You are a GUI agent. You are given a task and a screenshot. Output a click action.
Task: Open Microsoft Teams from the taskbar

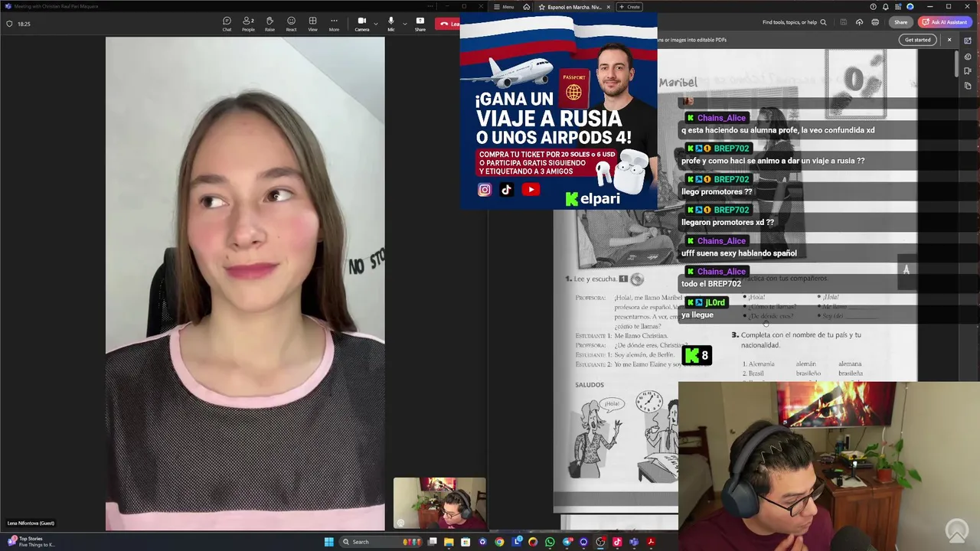tap(634, 542)
